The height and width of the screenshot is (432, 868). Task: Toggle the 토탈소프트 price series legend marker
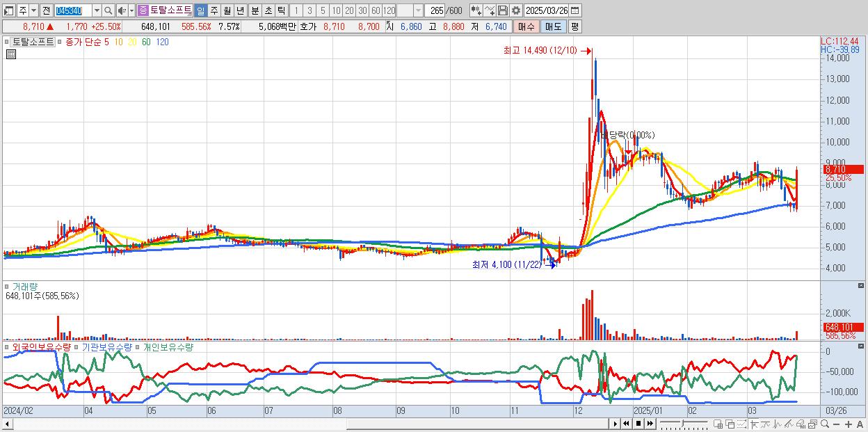8,42
